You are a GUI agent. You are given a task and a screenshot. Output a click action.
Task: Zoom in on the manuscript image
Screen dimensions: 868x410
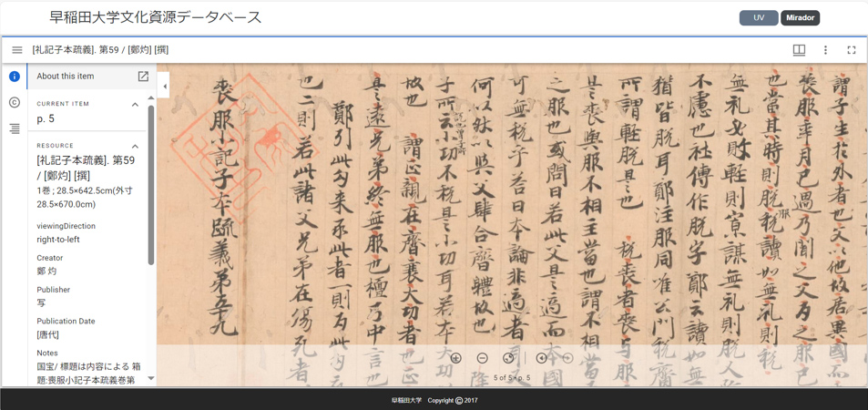(x=456, y=358)
